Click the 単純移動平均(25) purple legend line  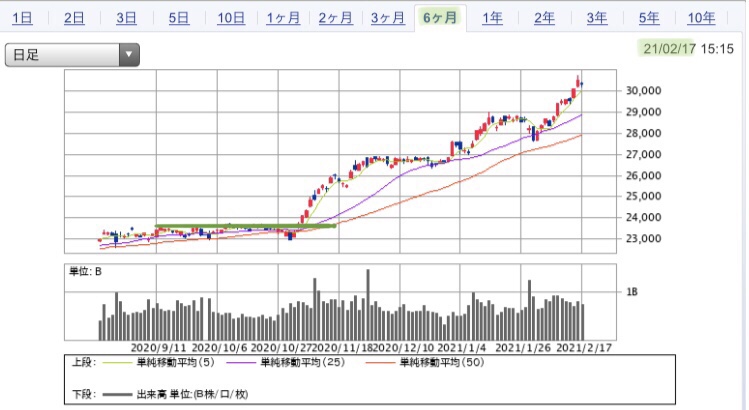click(243, 363)
